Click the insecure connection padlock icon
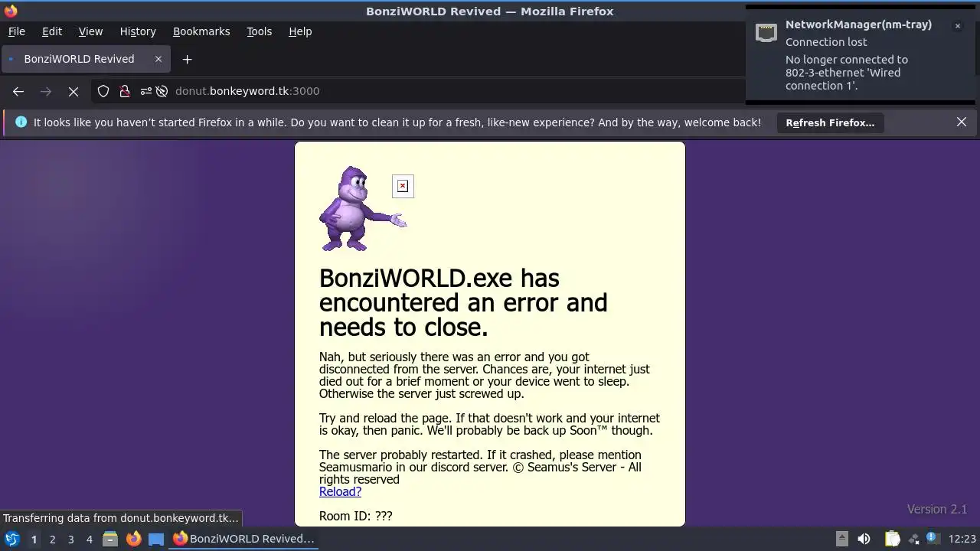The width and height of the screenshot is (980, 551). pyautogui.click(x=125, y=91)
